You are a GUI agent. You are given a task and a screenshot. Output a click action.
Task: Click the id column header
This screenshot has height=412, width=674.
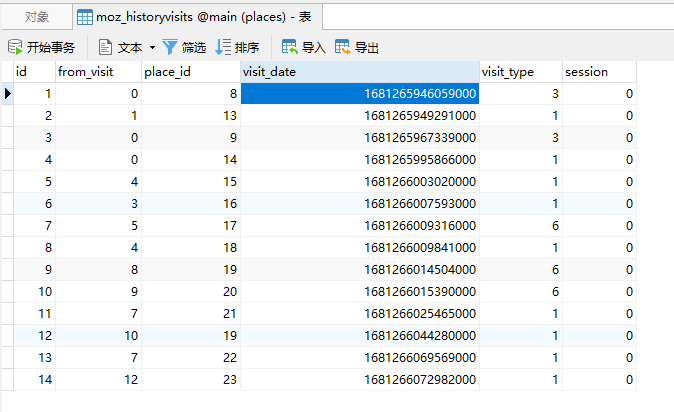coord(34,72)
